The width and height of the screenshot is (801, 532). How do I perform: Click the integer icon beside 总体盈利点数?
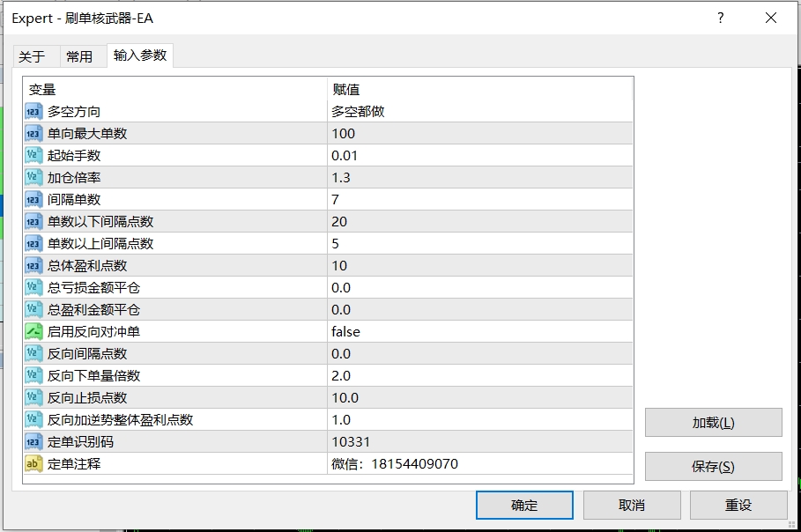pos(33,266)
